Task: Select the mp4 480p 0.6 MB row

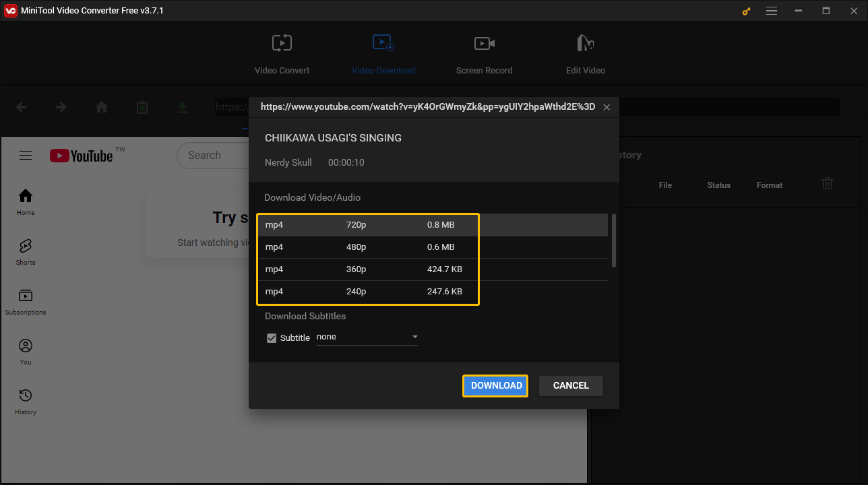Action: [x=433, y=247]
